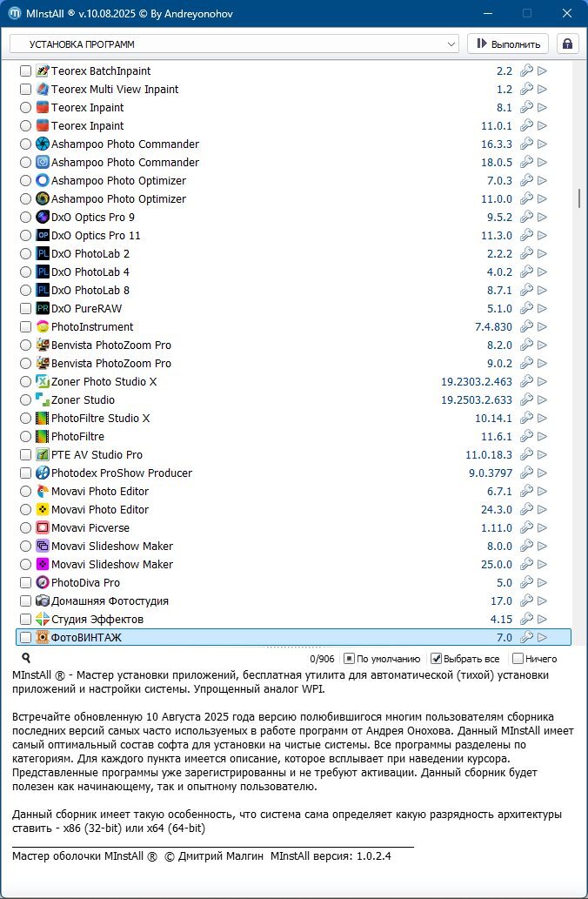
Task: Click the search magnifier icon
Action: (x=26, y=658)
